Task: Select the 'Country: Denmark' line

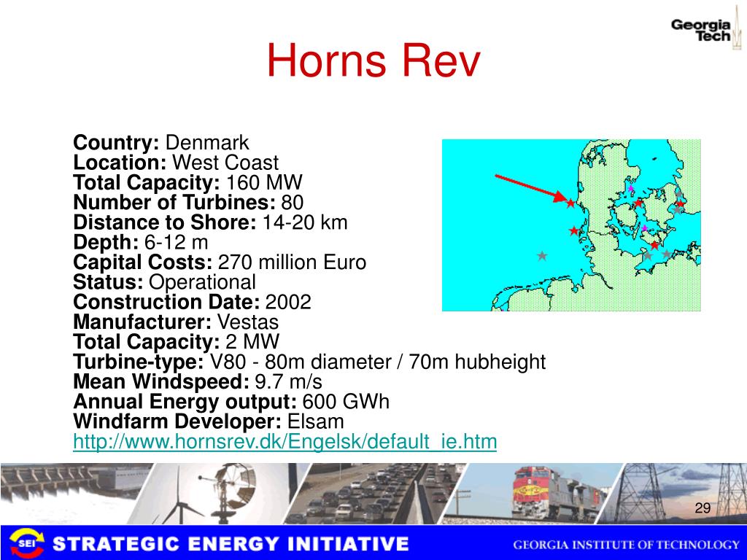Action: pyautogui.click(x=161, y=142)
